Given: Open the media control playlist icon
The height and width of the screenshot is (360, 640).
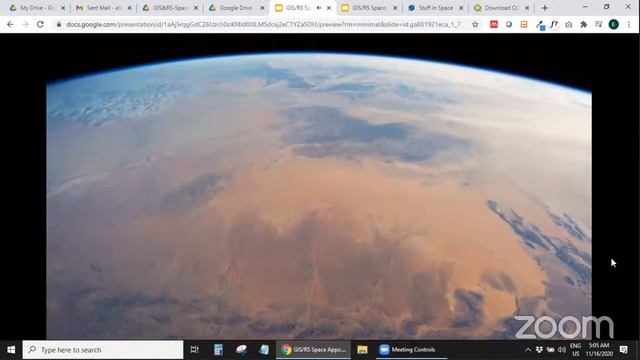Looking at the screenshot, I should pos(598,24).
